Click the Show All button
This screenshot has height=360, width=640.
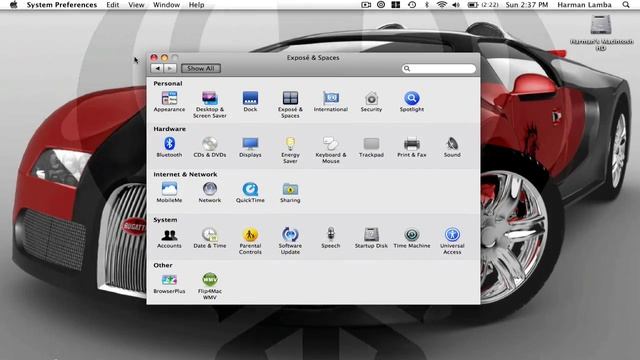pyautogui.click(x=201, y=69)
